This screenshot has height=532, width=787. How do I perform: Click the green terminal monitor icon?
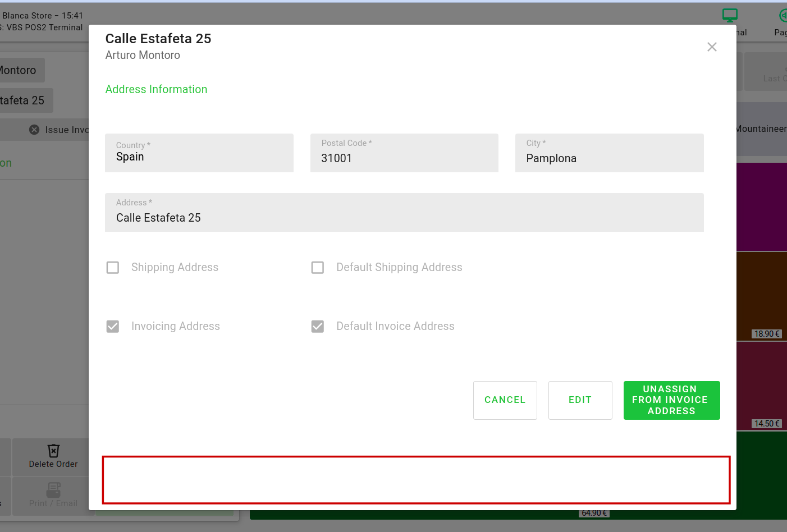[730, 16]
